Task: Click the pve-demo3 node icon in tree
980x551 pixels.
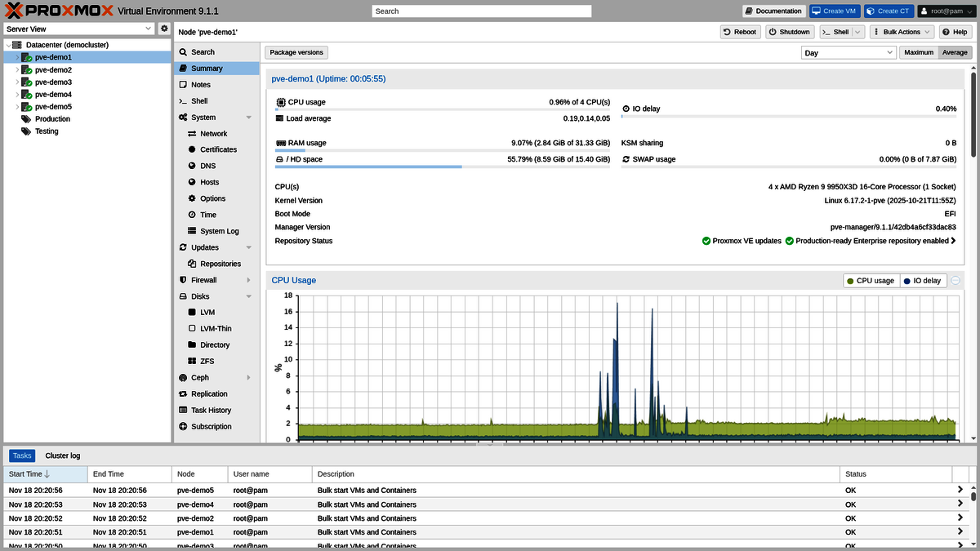Action: pyautogui.click(x=26, y=82)
